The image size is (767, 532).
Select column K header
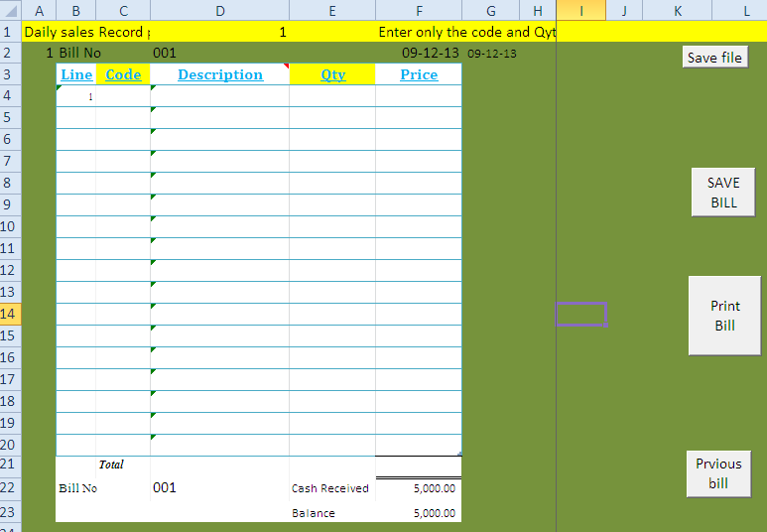tap(677, 10)
